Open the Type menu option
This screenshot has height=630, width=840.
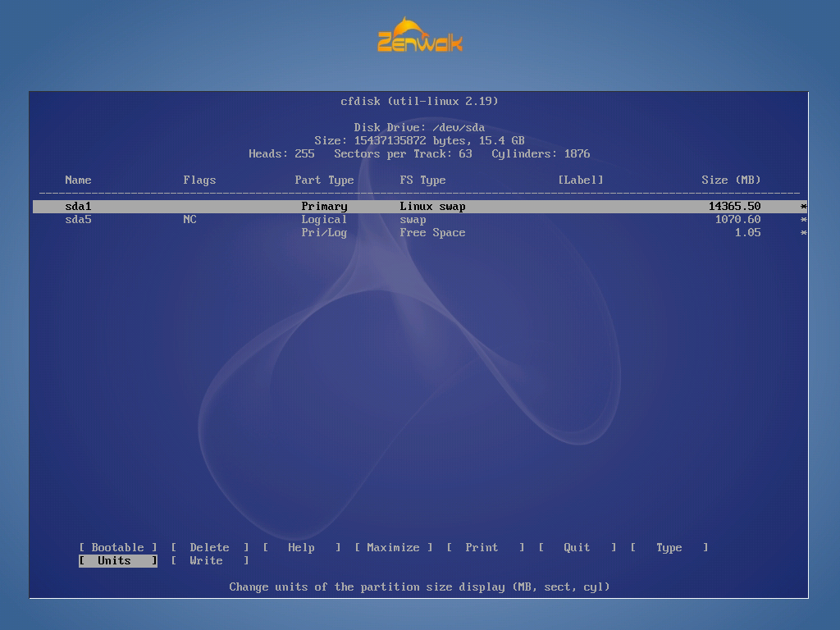669,548
